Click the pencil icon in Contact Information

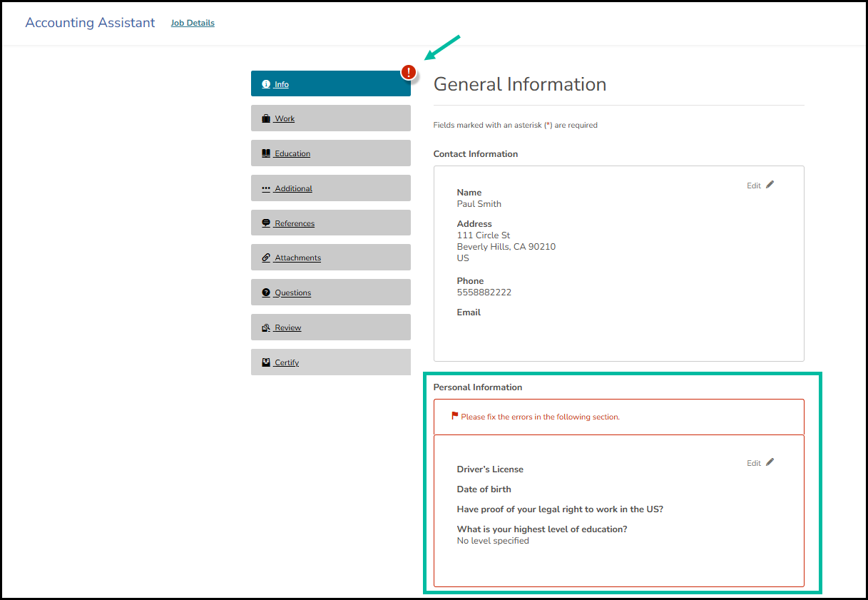(771, 184)
